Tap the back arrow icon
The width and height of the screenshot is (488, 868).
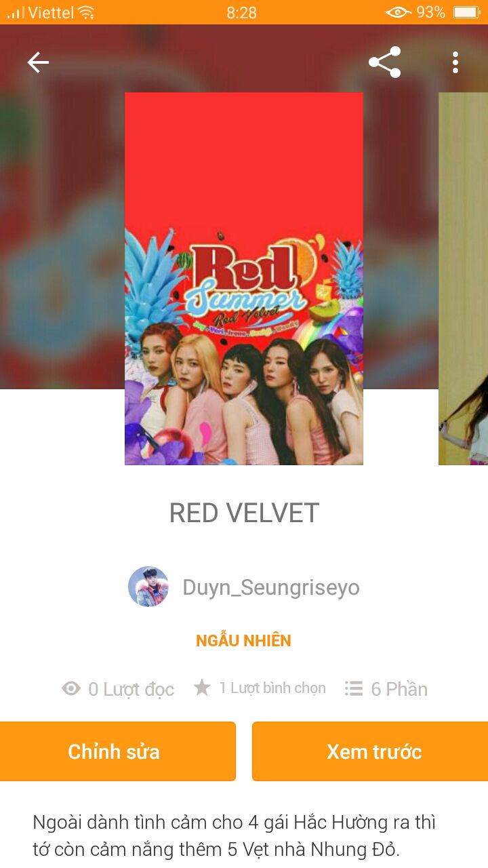(38, 63)
